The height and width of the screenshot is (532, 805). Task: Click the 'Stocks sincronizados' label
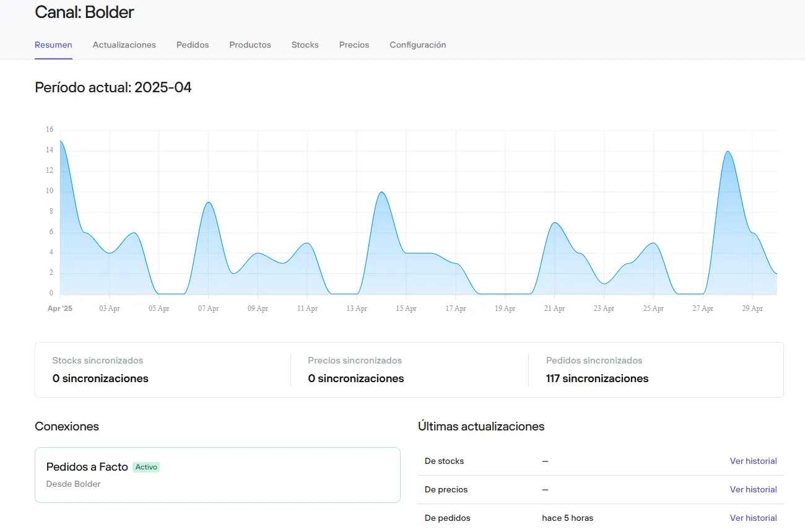click(x=98, y=360)
